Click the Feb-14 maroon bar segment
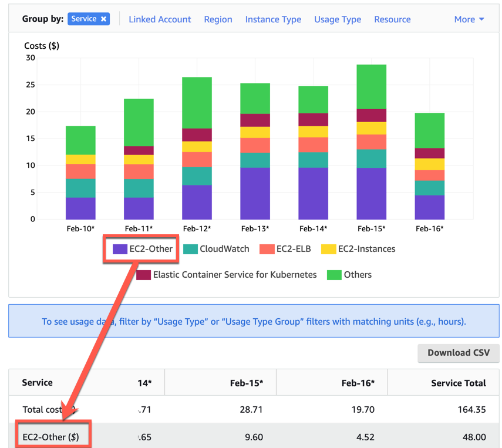502x448 pixels. pyautogui.click(x=313, y=120)
